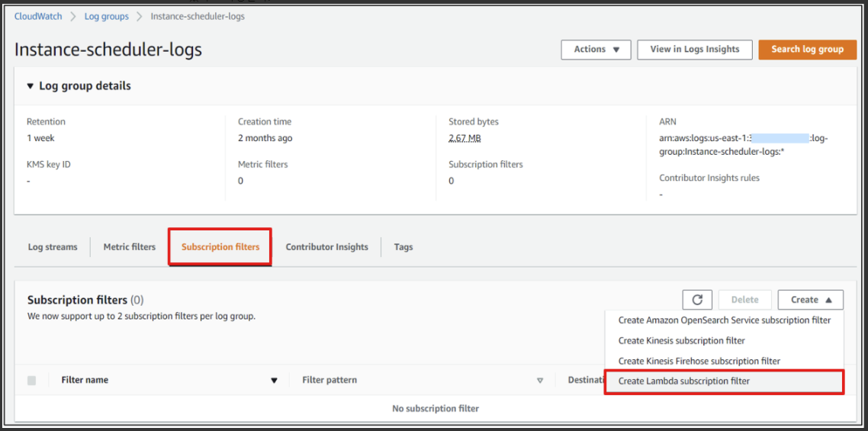Image resolution: width=868 pixels, height=431 pixels.
Task: Click the 2.67 MB stored bytes value
Action: (x=465, y=139)
